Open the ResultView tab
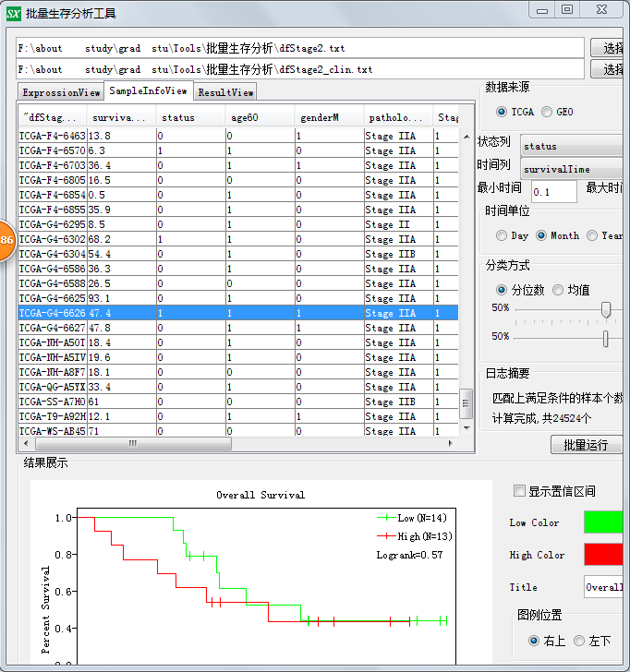This screenshot has height=672, width=630. [x=225, y=92]
